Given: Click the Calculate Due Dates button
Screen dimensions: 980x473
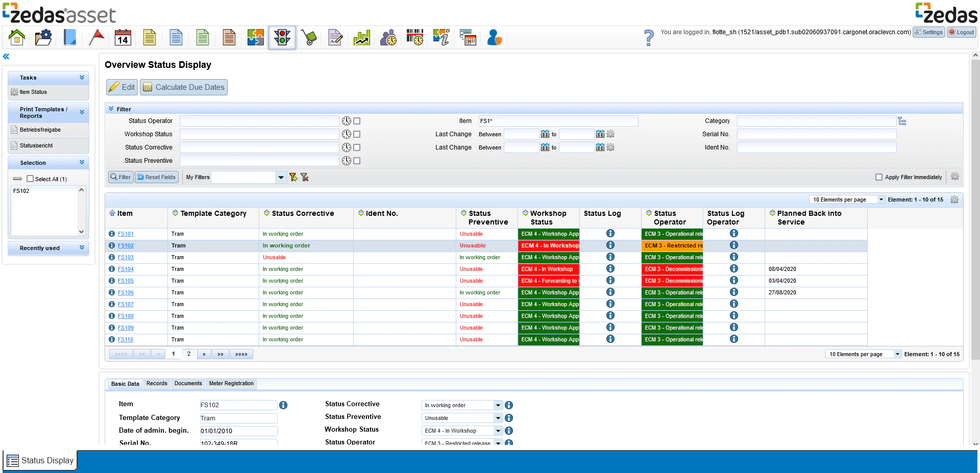Looking at the screenshot, I should pos(183,87).
